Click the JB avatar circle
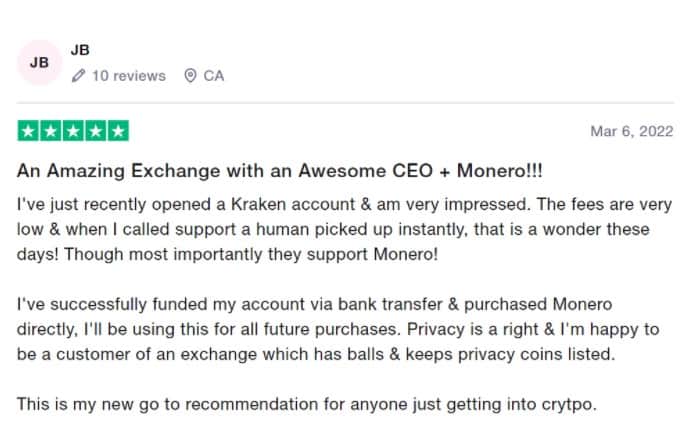 coord(39,62)
